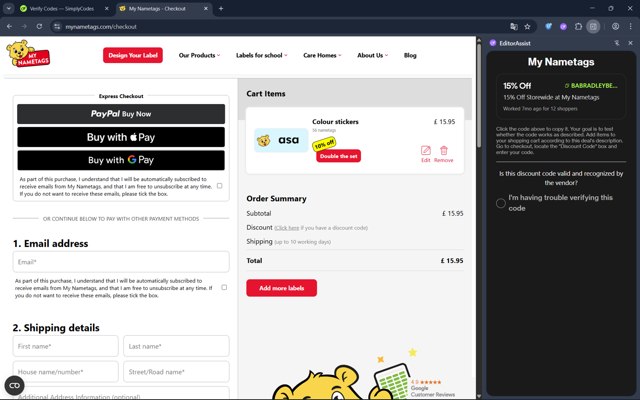Open the floating link widget icon
This screenshot has width=640, height=400.
tap(14, 385)
